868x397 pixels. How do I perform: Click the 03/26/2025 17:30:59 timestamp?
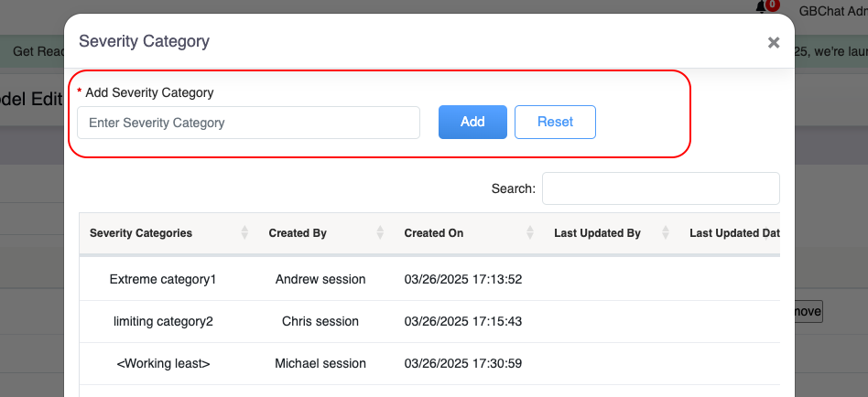pyautogui.click(x=463, y=363)
